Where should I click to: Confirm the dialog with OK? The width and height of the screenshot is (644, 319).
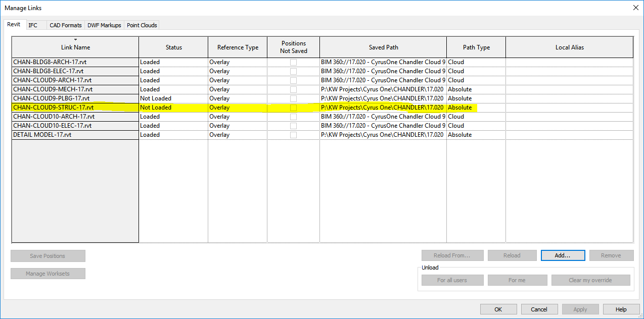point(498,309)
